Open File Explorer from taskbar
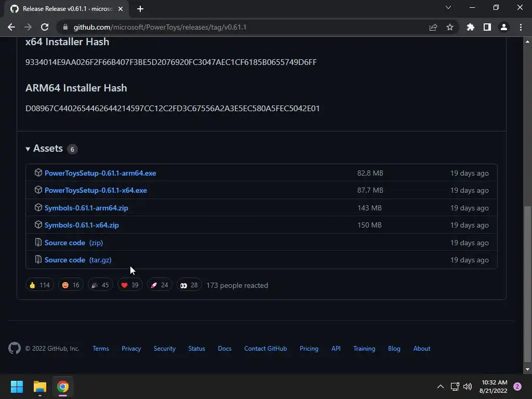 [x=39, y=387]
